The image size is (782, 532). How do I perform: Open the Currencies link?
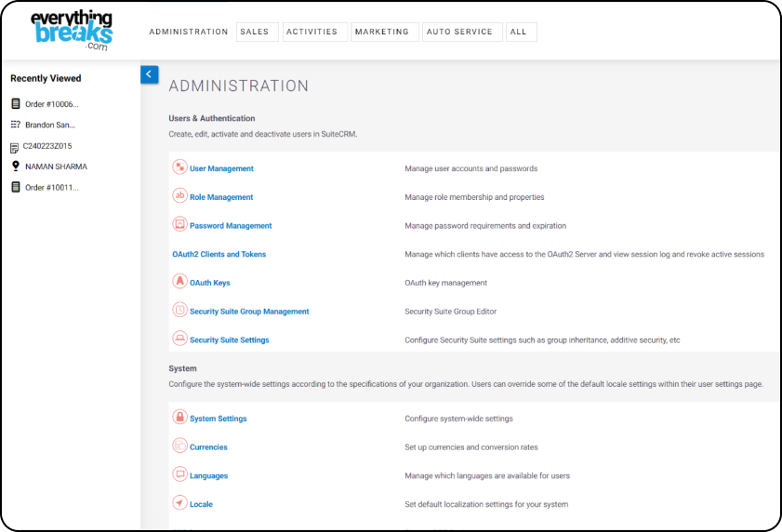pos(208,447)
